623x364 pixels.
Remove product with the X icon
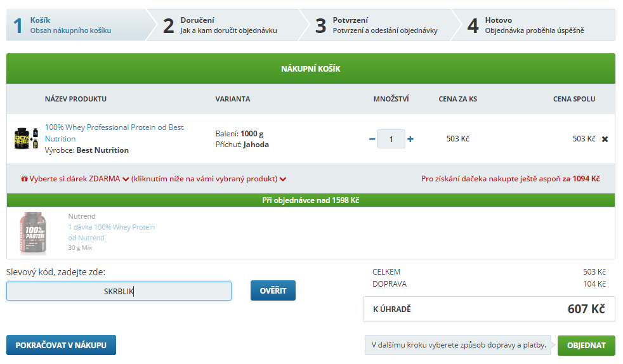(605, 140)
